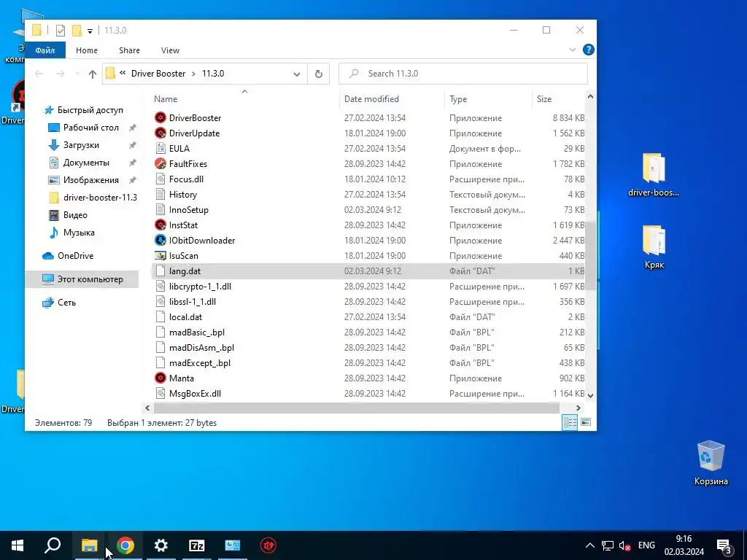Go up one folder level

pos(93,74)
